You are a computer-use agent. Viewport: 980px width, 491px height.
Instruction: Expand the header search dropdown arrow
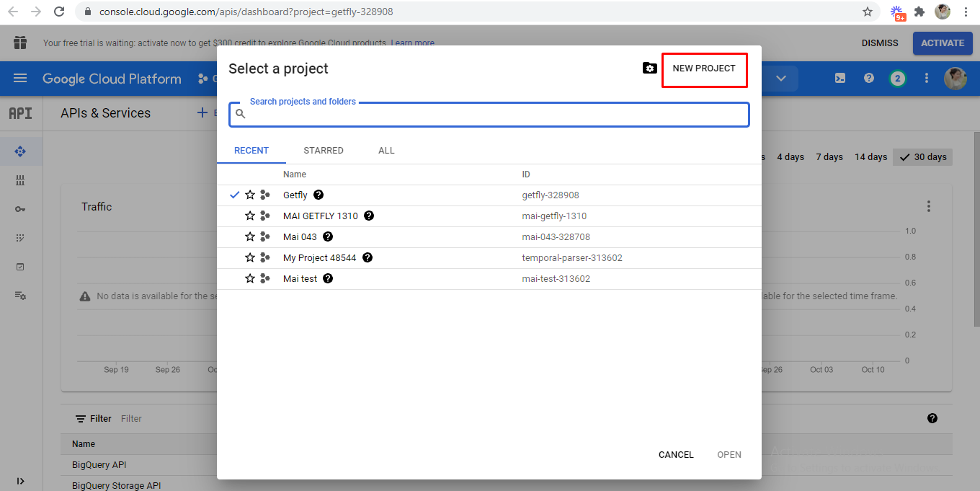pos(781,79)
